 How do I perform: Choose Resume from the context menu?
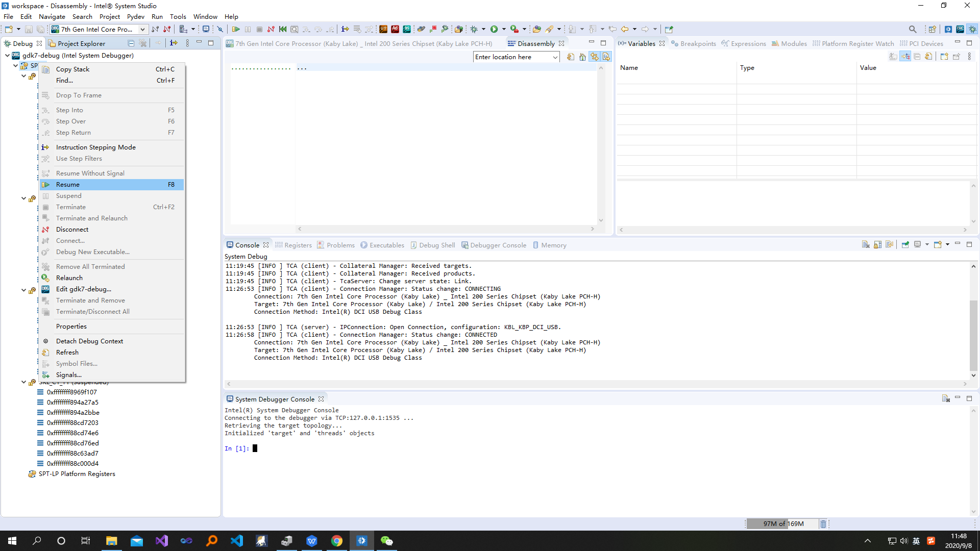tap(68, 184)
